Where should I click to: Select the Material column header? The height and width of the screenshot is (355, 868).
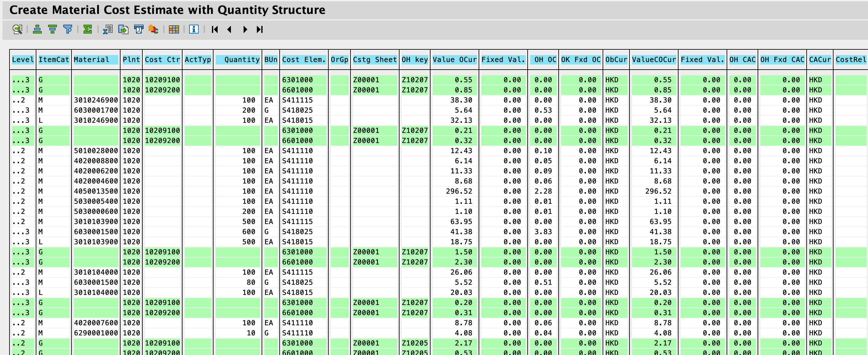pyautogui.click(x=96, y=60)
